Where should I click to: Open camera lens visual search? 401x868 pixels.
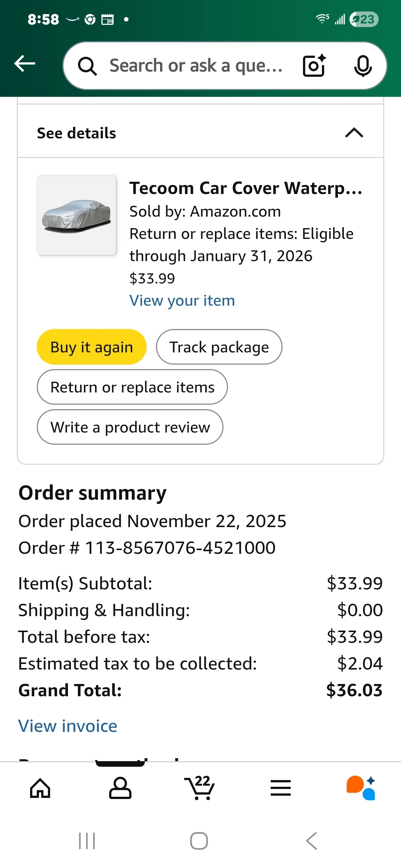click(x=314, y=66)
